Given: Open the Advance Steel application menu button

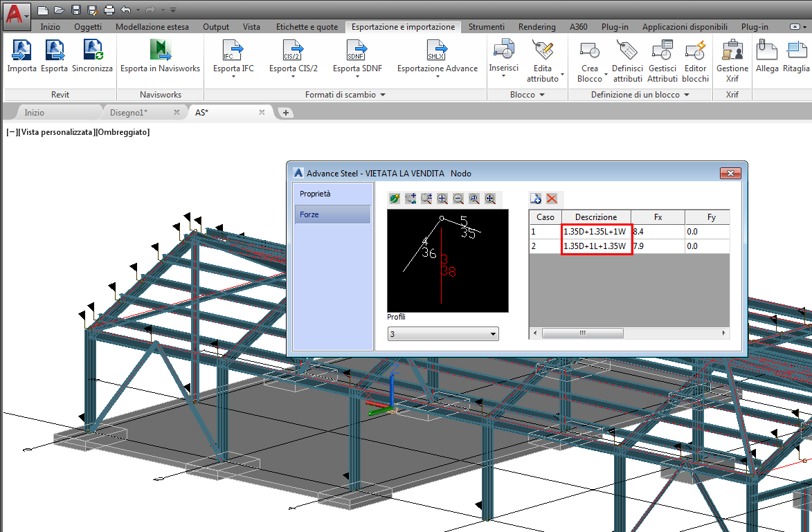Looking at the screenshot, I should point(17,15).
